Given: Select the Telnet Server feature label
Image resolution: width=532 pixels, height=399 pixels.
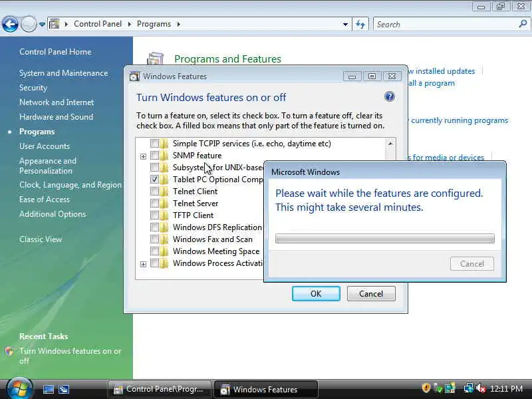Looking at the screenshot, I should tap(196, 203).
